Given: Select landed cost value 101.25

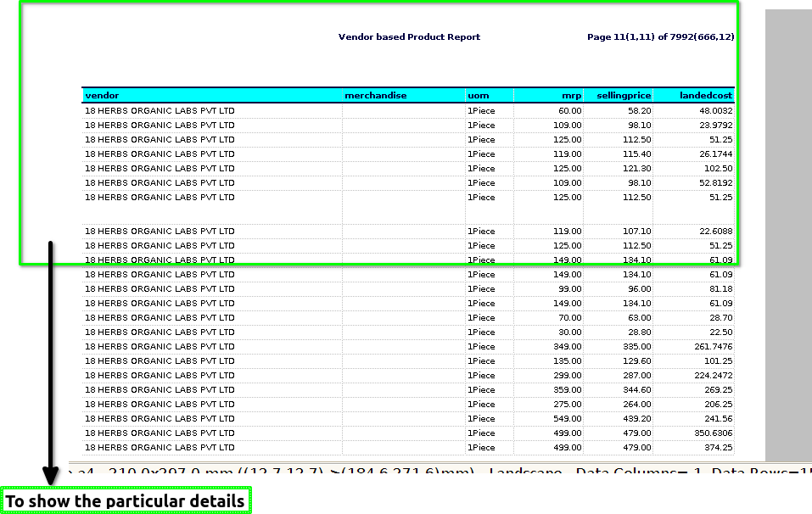Looking at the screenshot, I should click(719, 361).
